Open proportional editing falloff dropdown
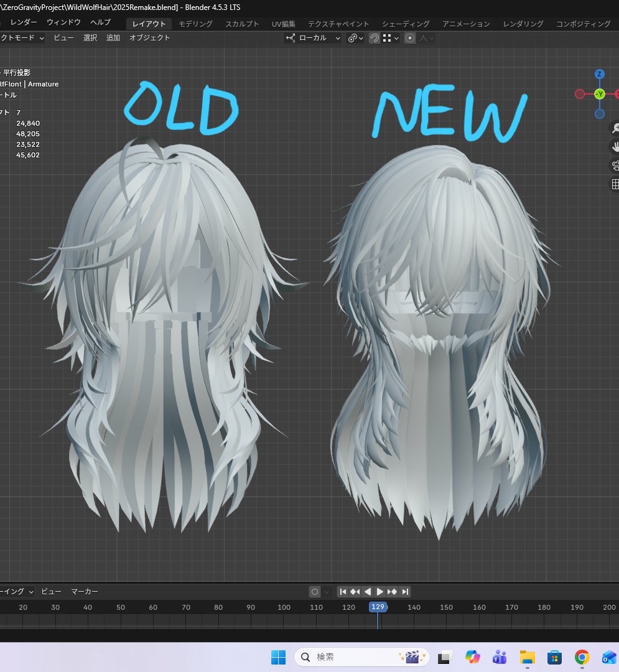The image size is (619, 672). 427,38
